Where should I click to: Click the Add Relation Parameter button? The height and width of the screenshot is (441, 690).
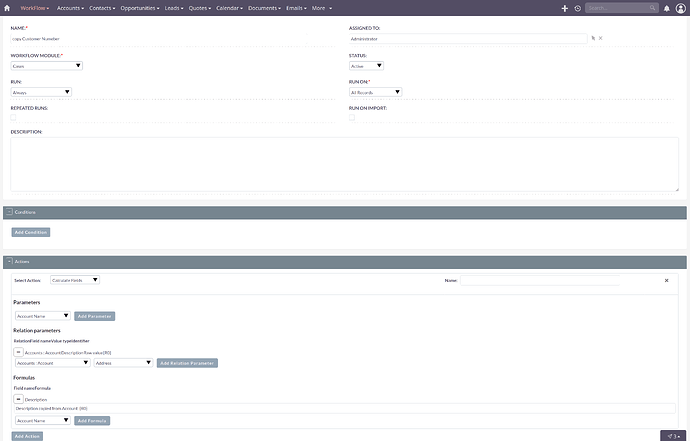187,363
